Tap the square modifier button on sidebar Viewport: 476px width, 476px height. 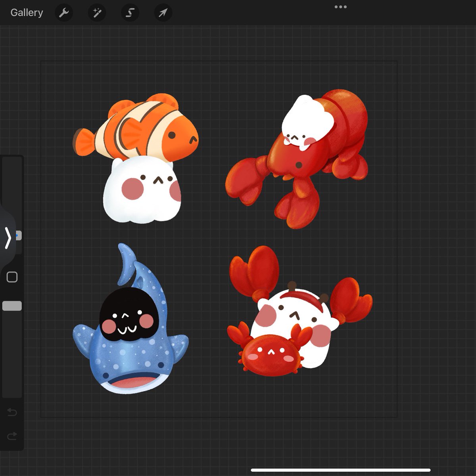click(x=12, y=277)
